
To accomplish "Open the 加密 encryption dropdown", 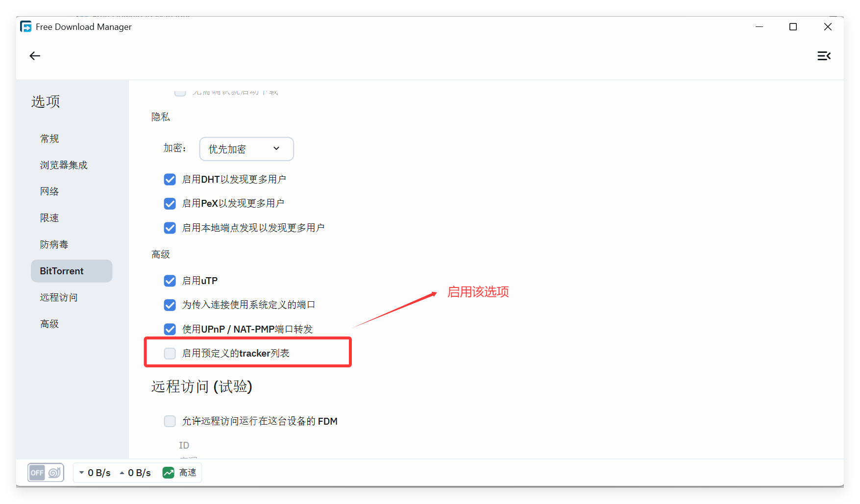I will 246,149.
